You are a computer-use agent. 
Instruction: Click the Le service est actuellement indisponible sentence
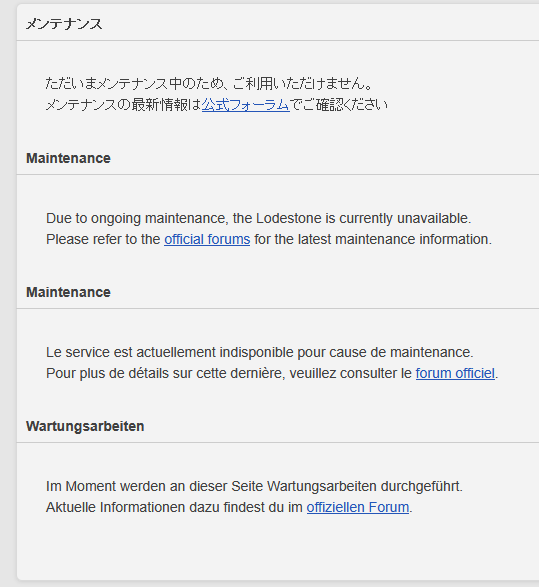tap(260, 352)
